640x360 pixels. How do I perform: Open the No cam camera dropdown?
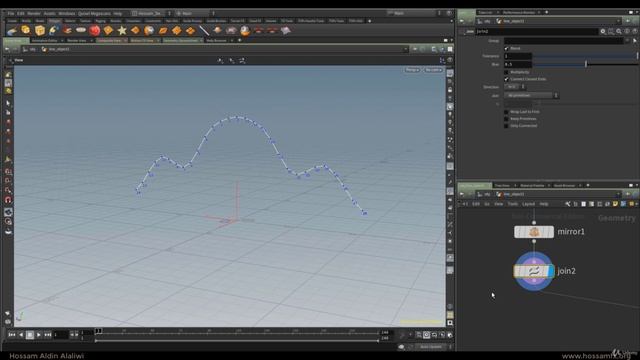coord(433,70)
